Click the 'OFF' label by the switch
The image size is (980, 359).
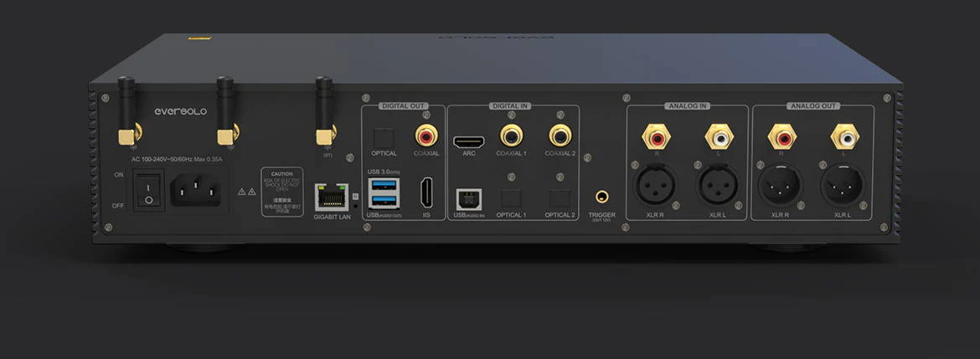tap(119, 205)
